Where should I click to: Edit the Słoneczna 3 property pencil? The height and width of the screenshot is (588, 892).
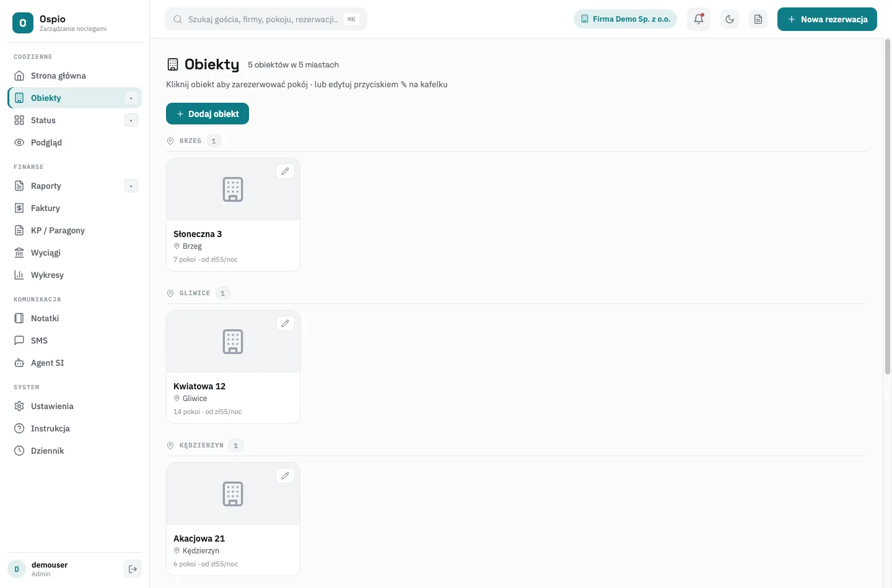click(285, 171)
